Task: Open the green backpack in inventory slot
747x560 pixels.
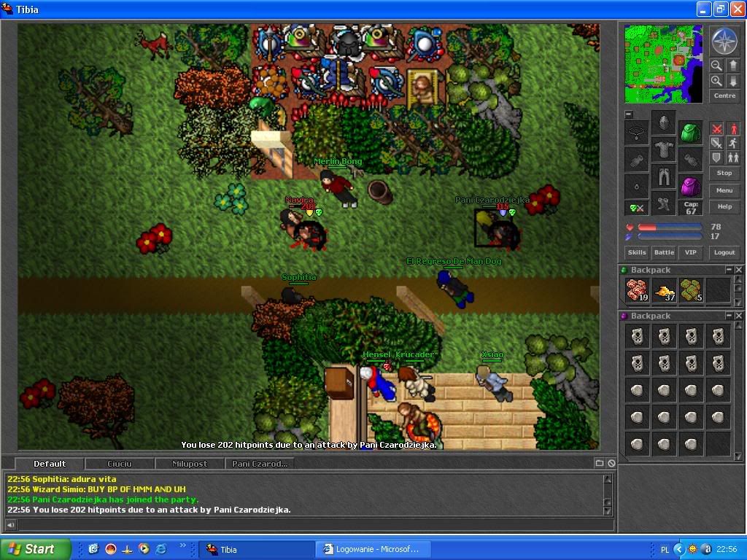Action: 690,133
